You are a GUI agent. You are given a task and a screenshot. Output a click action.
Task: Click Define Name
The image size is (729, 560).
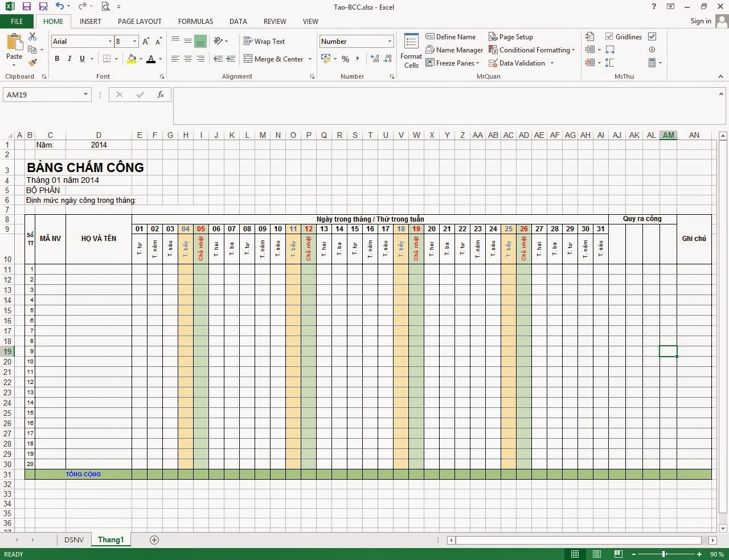click(450, 36)
